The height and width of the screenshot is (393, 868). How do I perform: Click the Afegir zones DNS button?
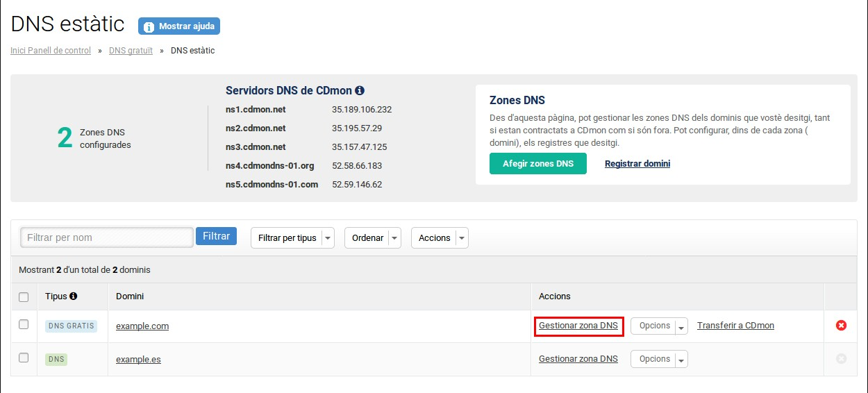[538, 164]
